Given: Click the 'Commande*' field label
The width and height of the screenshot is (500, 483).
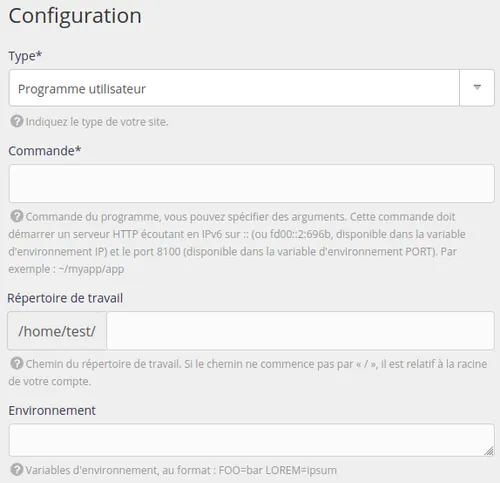Looking at the screenshot, I should [x=45, y=151].
